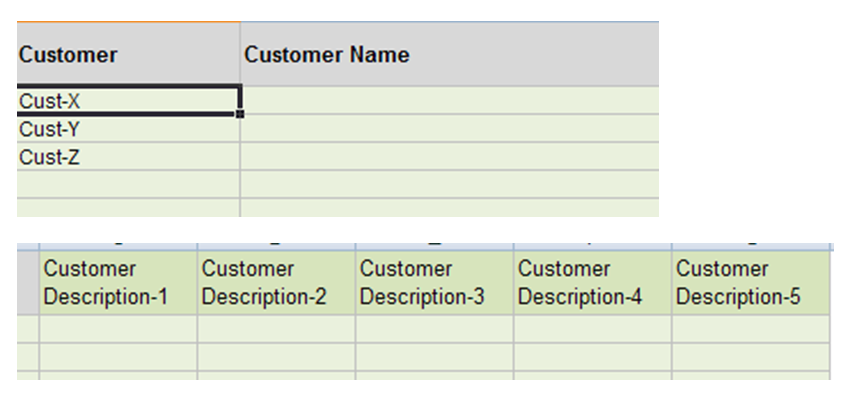Click the fill handle of Cust-X cell
The height and width of the screenshot is (396, 842).
pyautogui.click(x=240, y=114)
